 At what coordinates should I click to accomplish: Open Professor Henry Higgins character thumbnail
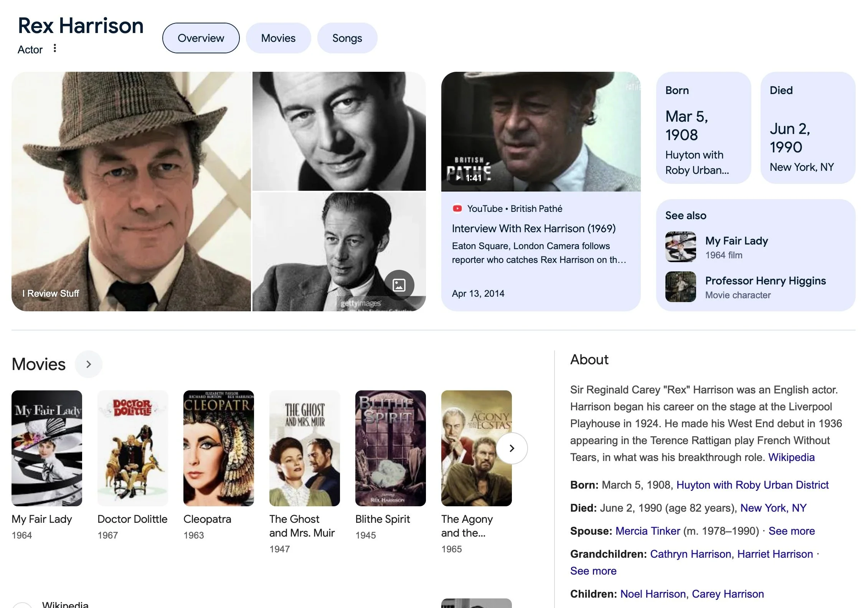pyautogui.click(x=680, y=287)
